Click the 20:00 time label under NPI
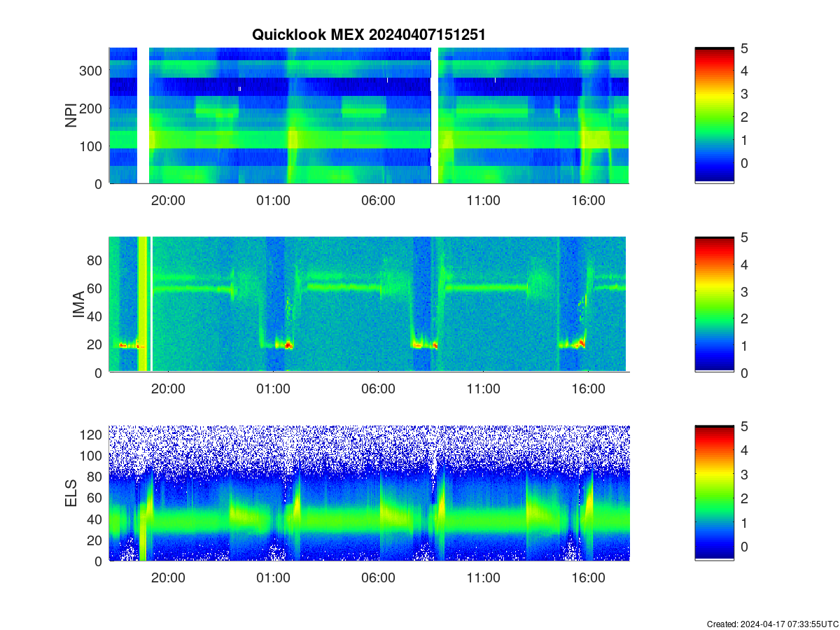Screen dimensions: 840x630 click(168, 200)
